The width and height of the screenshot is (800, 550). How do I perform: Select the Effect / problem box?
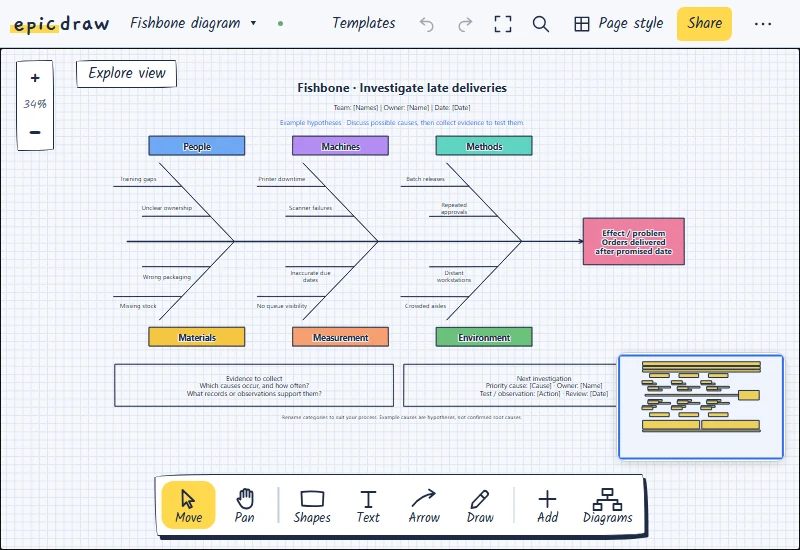point(634,241)
